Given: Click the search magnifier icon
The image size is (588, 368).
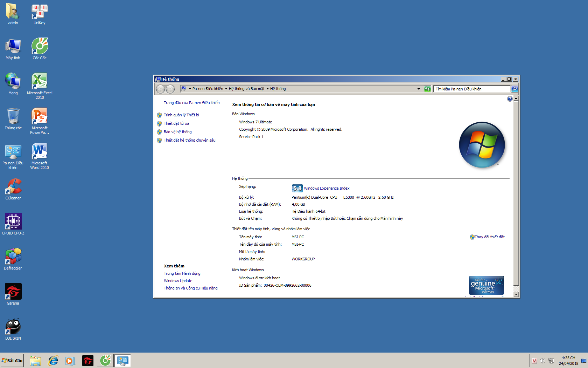Looking at the screenshot, I should pyautogui.click(x=514, y=89).
